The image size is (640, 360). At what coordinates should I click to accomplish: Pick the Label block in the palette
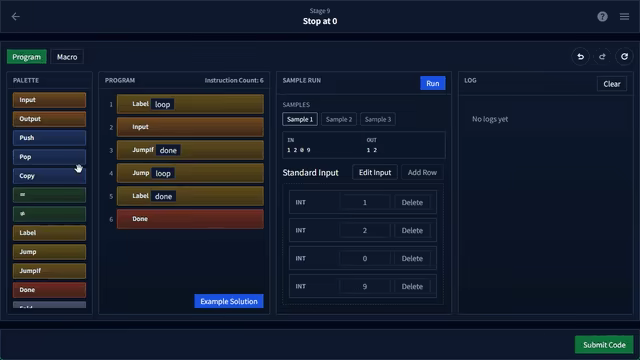click(49, 233)
